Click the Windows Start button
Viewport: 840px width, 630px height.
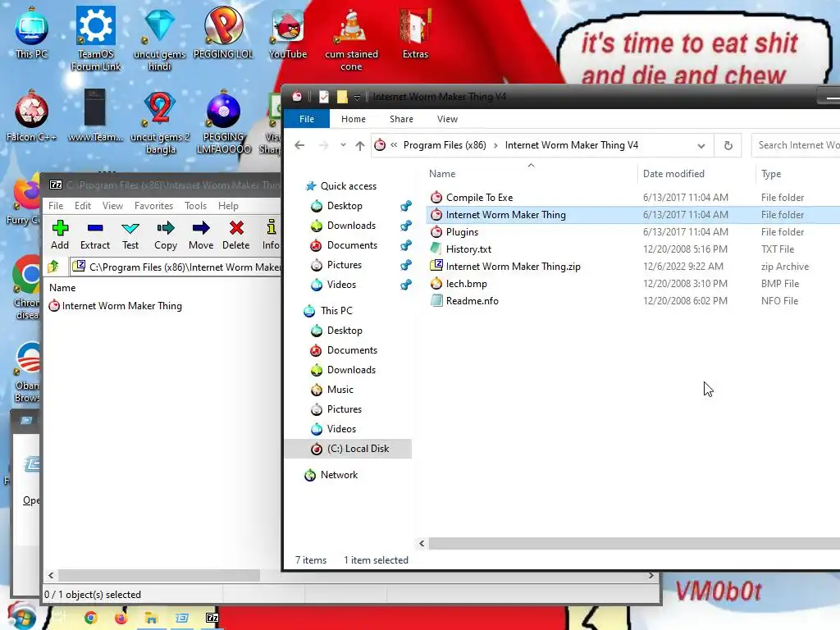point(21,616)
